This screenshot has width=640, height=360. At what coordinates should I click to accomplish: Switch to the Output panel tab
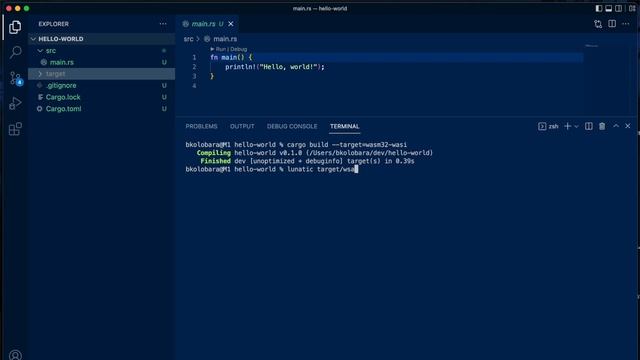242,127
